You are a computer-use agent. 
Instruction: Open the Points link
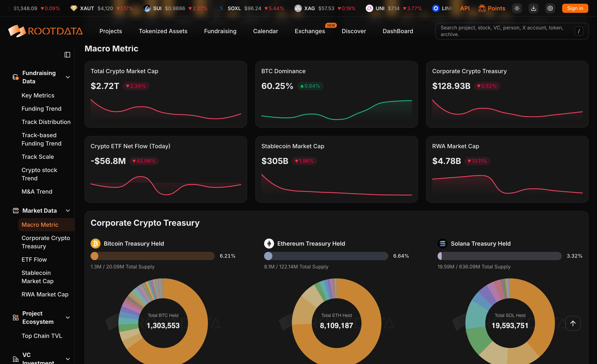(x=496, y=8)
